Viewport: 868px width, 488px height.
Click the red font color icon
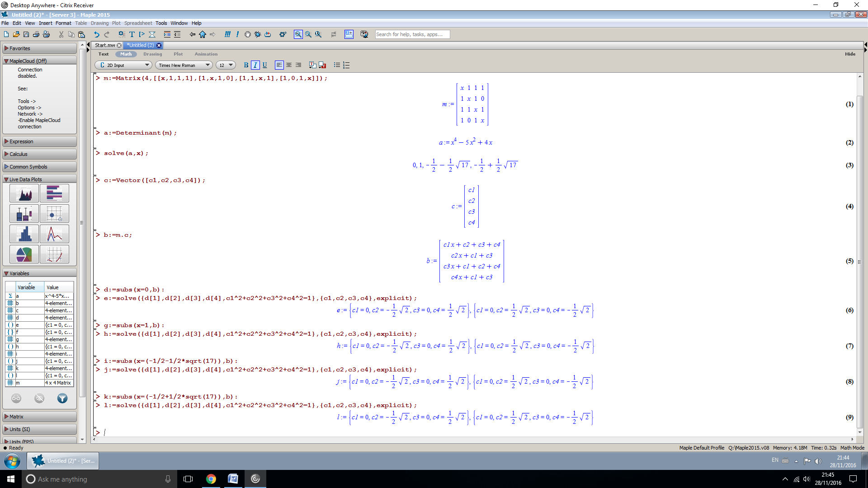tap(322, 65)
